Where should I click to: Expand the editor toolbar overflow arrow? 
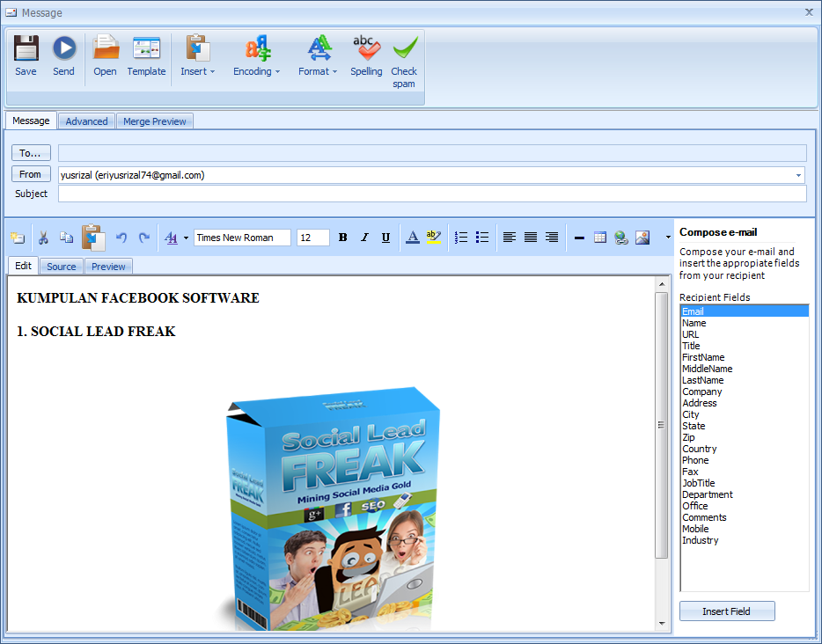tap(668, 238)
